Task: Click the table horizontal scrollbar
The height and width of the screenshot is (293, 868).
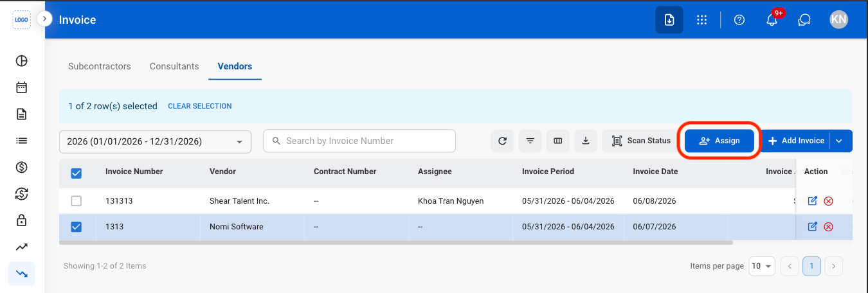Action: click(396, 242)
